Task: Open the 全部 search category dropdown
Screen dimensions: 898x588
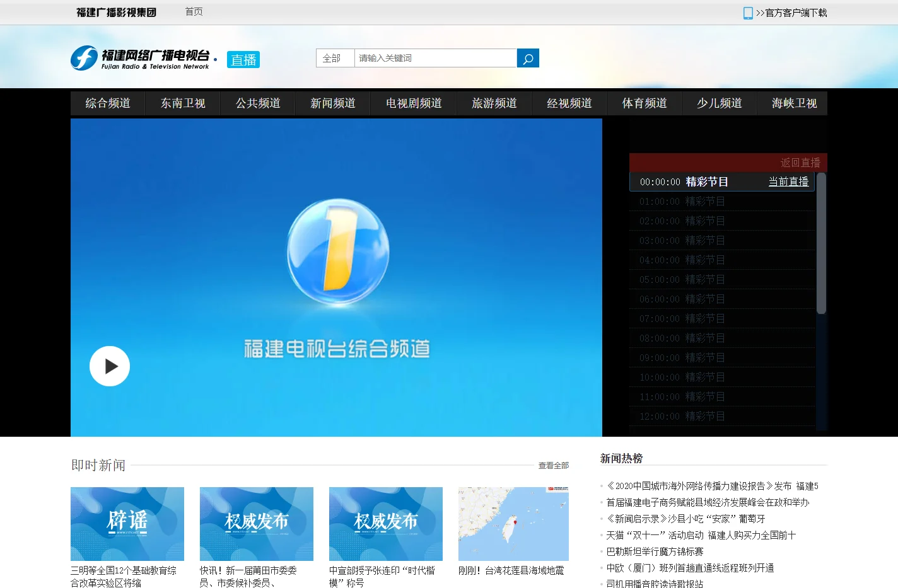Action: click(335, 58)
